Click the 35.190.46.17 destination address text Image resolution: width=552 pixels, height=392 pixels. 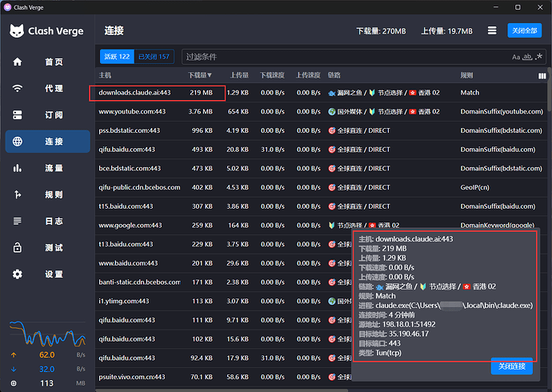point(409,334)
